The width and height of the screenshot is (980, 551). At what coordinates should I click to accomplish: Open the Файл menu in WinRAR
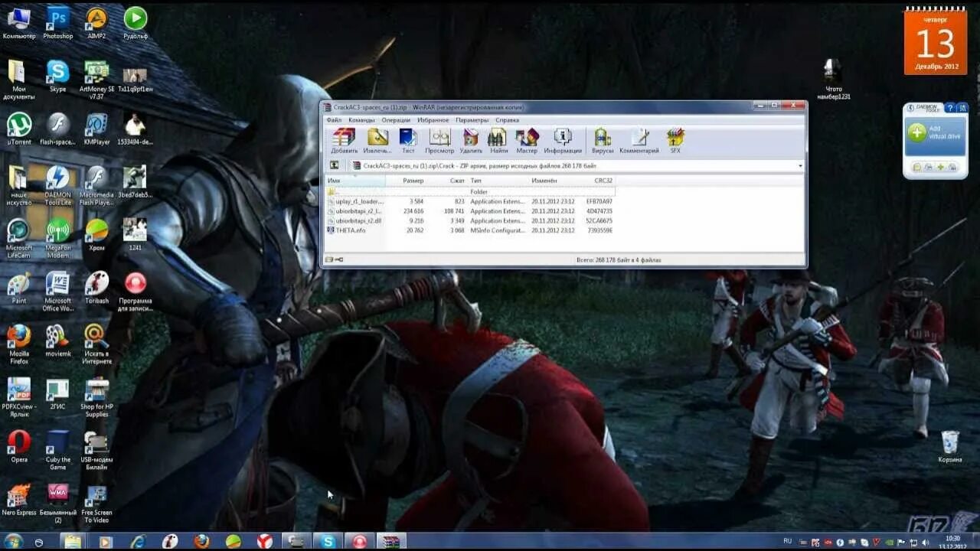pos(334,120)
